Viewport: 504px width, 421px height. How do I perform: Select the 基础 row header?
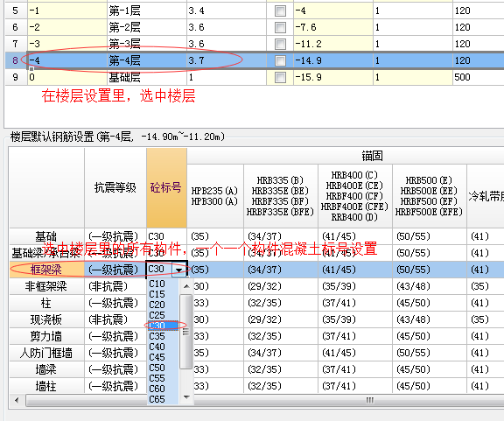click(x=46, y=236)
